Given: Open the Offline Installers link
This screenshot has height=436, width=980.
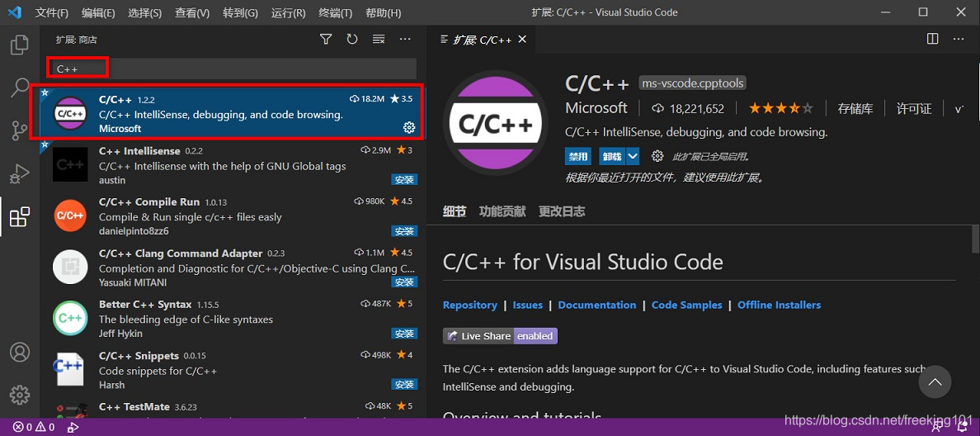Looking at the screenshot, I should (x=780, y=306).
